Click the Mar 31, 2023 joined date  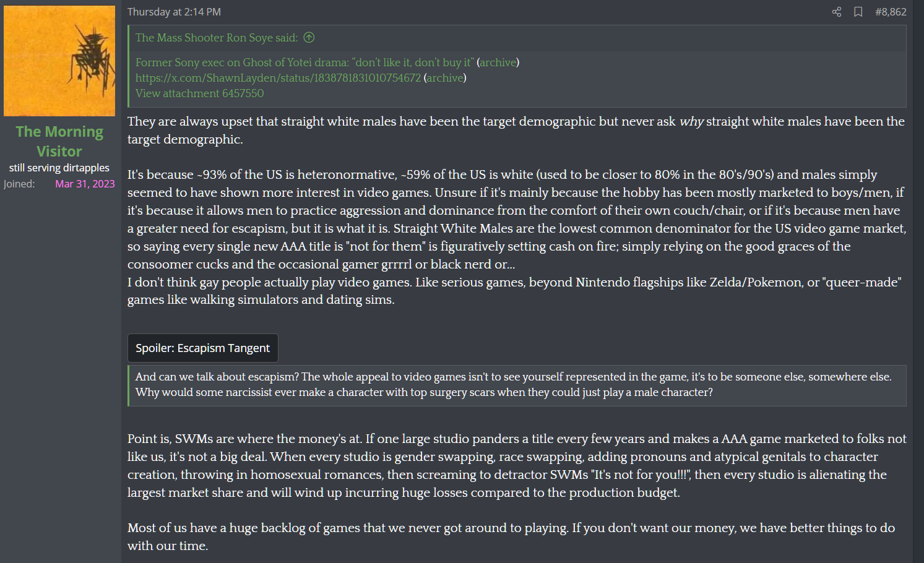[85, 184]
